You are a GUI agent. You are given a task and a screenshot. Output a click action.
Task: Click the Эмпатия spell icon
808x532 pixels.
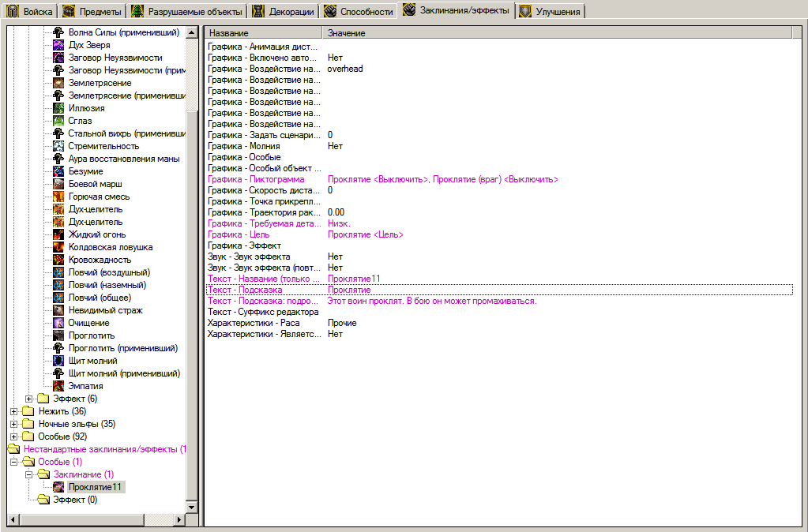tap(58, 386)
